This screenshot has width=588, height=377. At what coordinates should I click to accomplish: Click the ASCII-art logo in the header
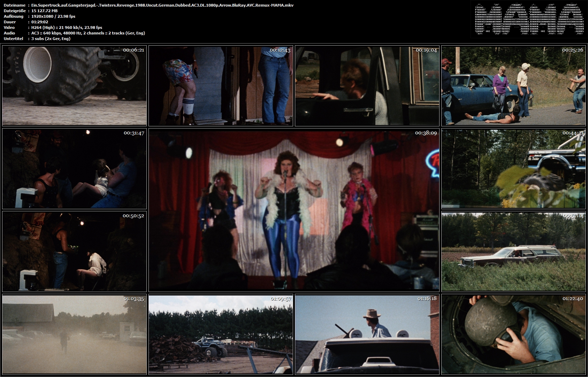528,19
